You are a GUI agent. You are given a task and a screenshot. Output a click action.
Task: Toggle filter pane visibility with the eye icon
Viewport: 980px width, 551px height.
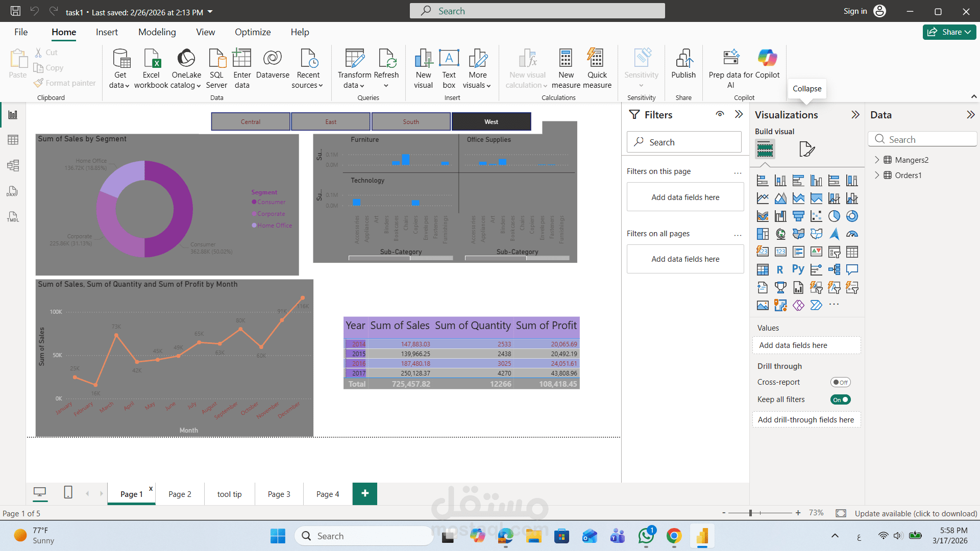click(x=720, y=114)
